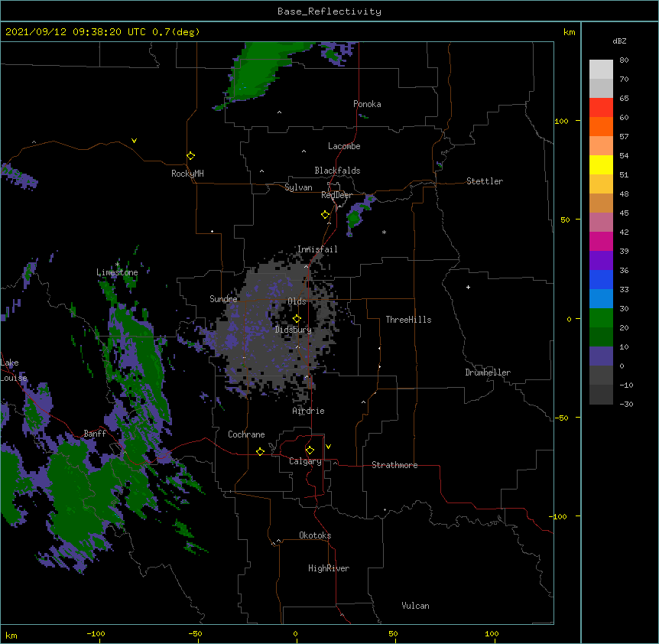This screenshot has height=644, width=659.
Task: Select the yellow 54 dBZ color swatch
Action: pyautogui.click(x=601, y=164)
